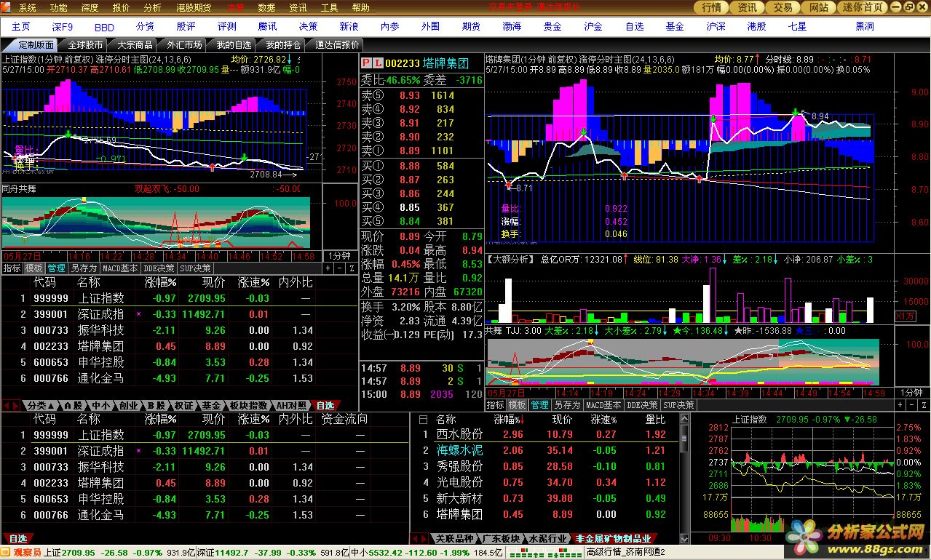Open the 分析 menu
Screen dimensions: 931x560
(x=153, y=8)
